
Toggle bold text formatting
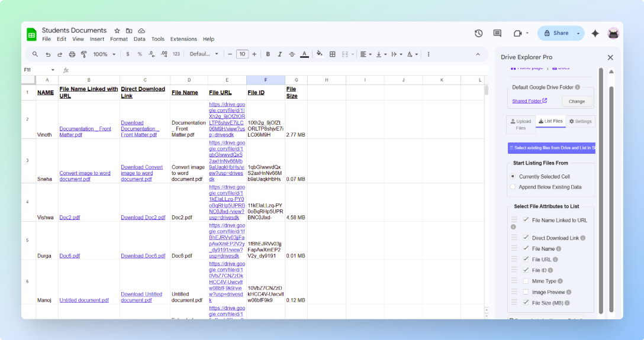pos(268,54)
